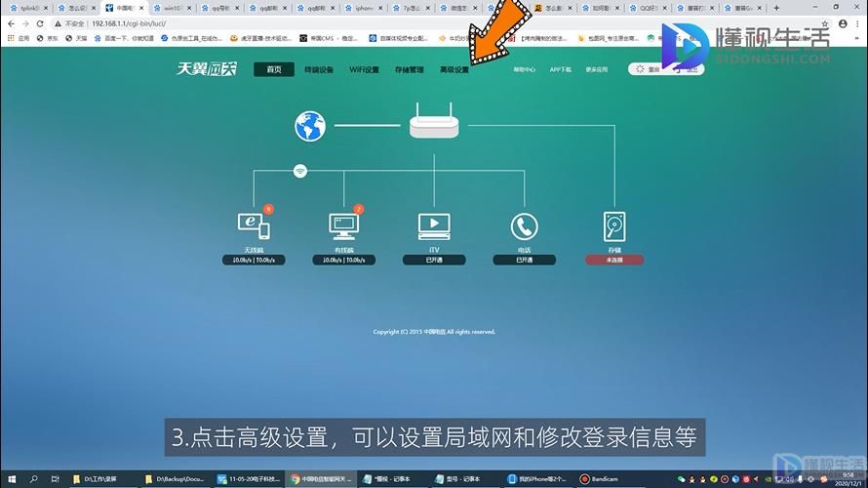Go to the 终端设备 tab
This screenshot has height=488, width=868.
pyautogui.click(x=319, y=69)
